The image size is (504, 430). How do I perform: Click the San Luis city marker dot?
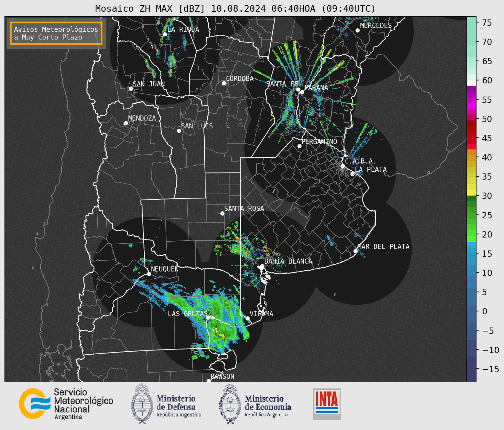tap(179, 131)
